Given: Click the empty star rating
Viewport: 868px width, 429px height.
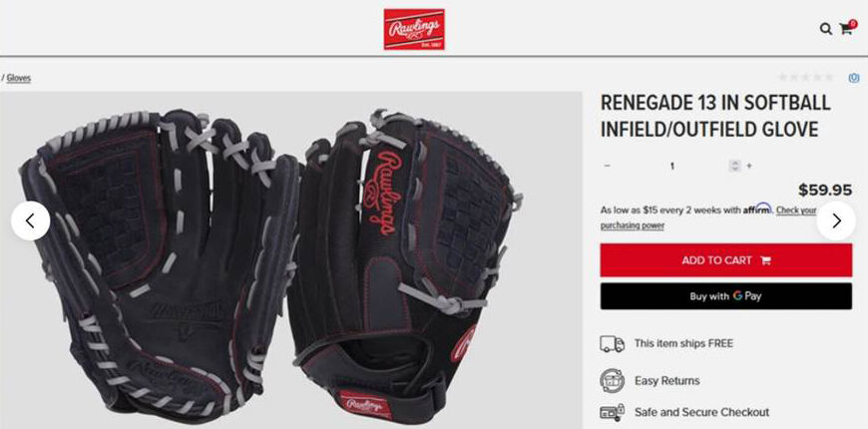Looking at the screenshot, I should point(805,78).
